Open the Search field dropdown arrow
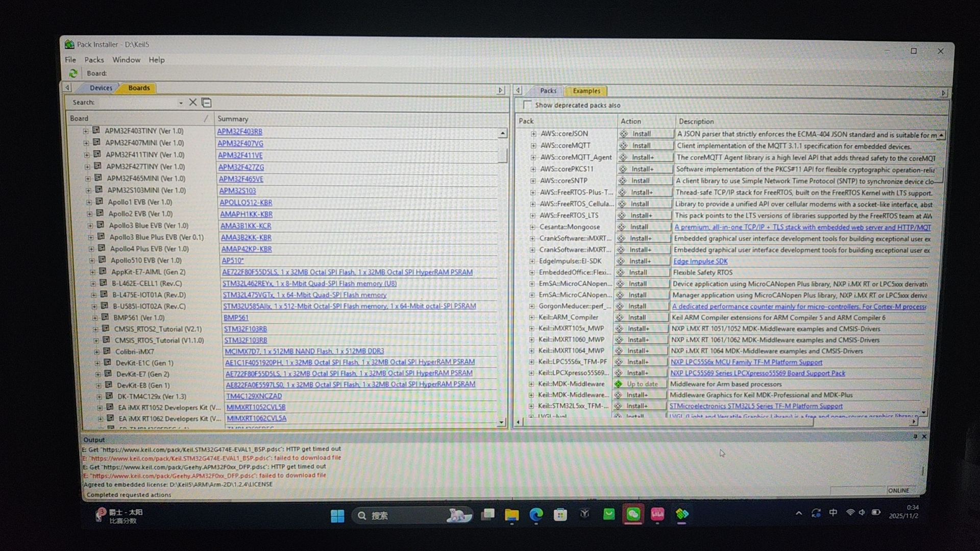 181,103
